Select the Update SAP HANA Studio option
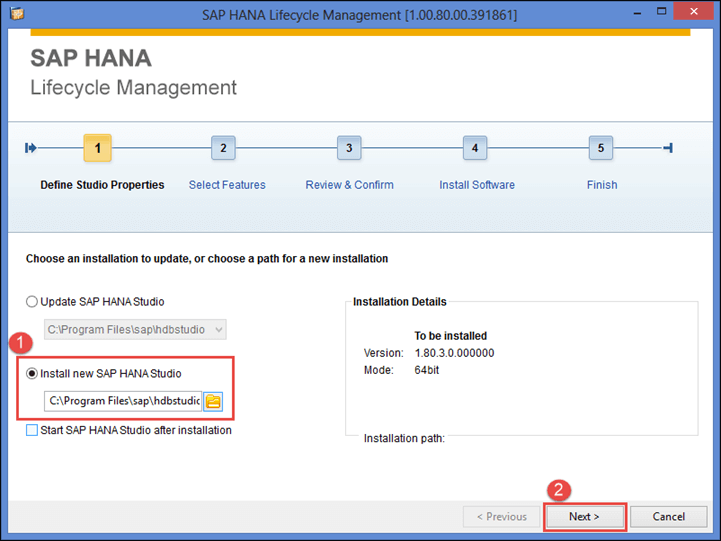Viewport: 721px width, 541px height. [x=33, y=302]
